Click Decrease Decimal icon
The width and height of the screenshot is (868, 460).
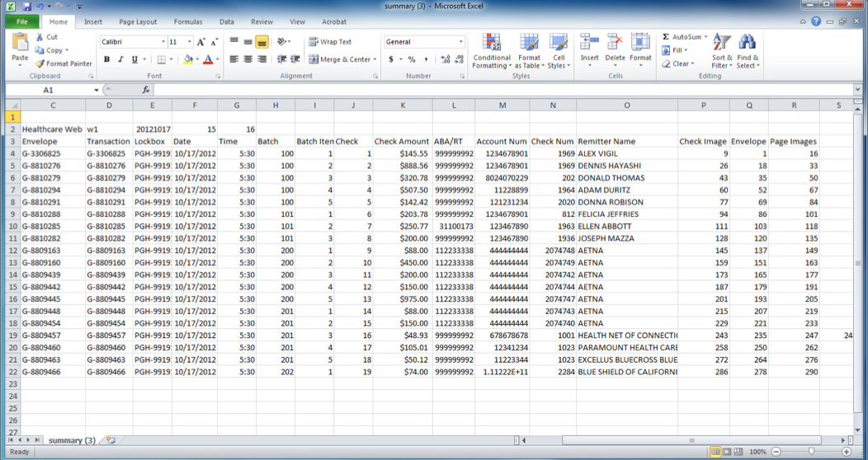459,59
